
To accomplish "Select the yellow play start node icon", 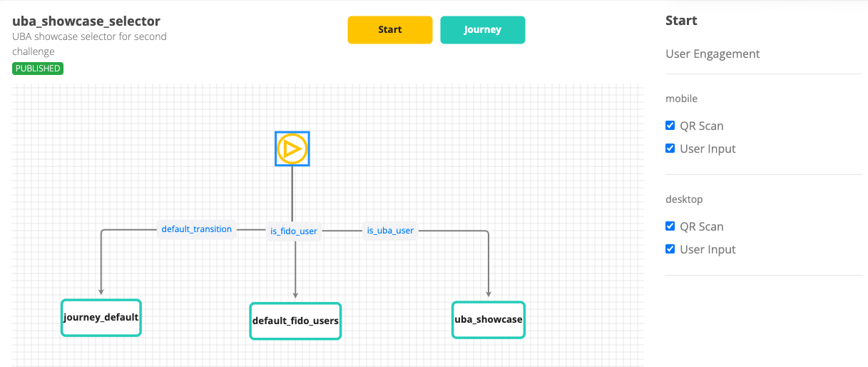I will 292,149.
